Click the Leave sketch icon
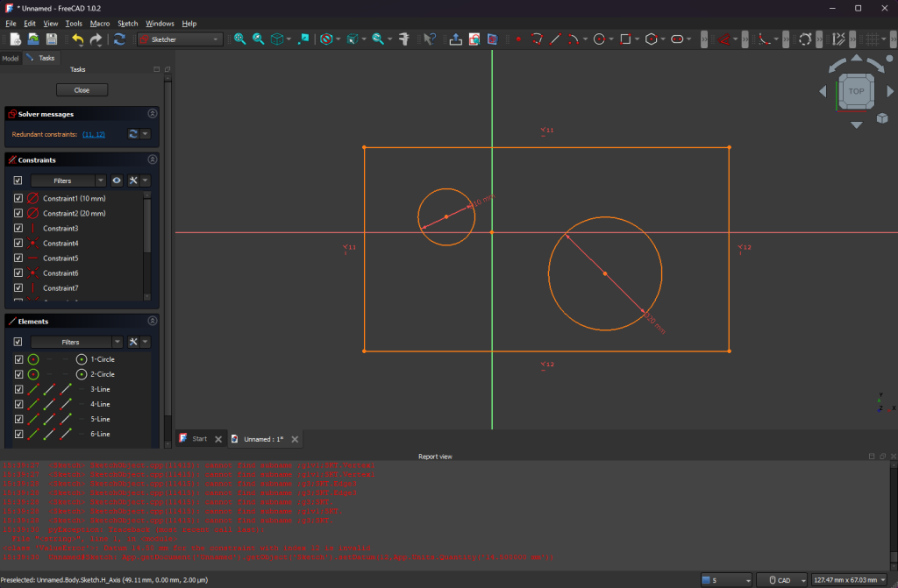898x588 pixels. [x=456, y=39]
